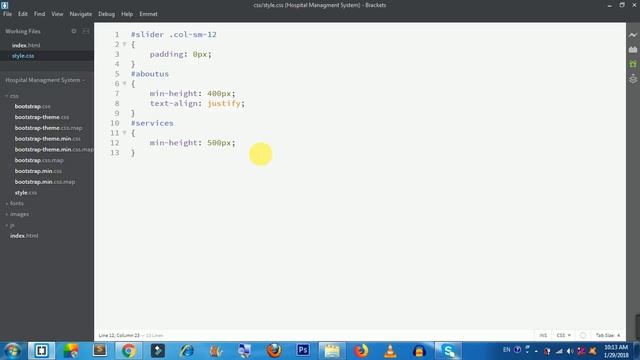
Task: Fold the #services block at line 11
Action: click(x=124, y=133)
